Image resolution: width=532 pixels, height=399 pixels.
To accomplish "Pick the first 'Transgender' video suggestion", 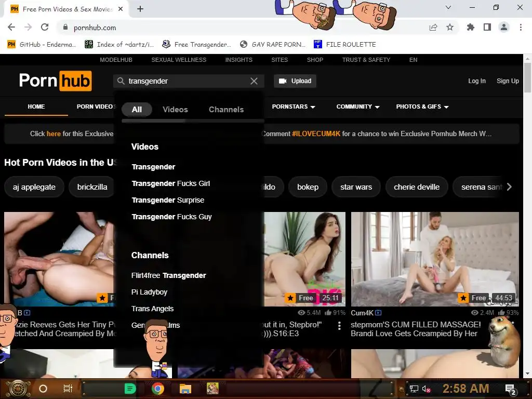I will (153, 167).
